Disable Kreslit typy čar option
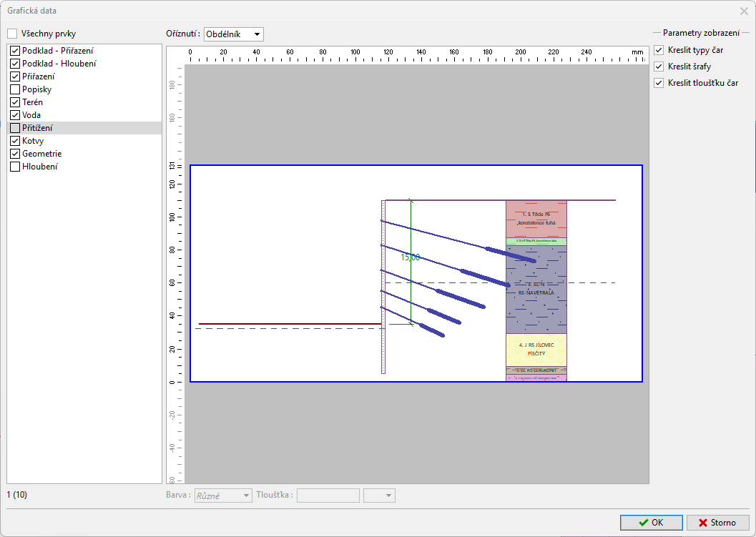This screenshot has height=537, width=756. click(x=659, y=50)
